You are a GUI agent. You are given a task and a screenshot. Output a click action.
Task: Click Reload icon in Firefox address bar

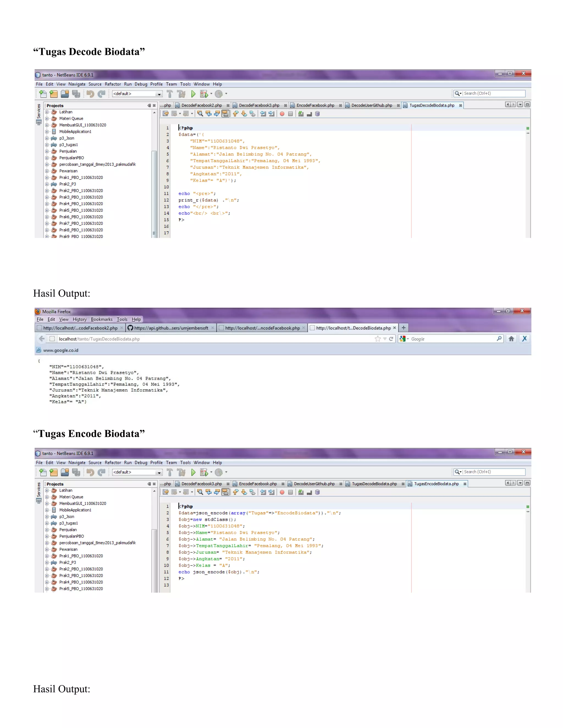click(x=391, y=339)
